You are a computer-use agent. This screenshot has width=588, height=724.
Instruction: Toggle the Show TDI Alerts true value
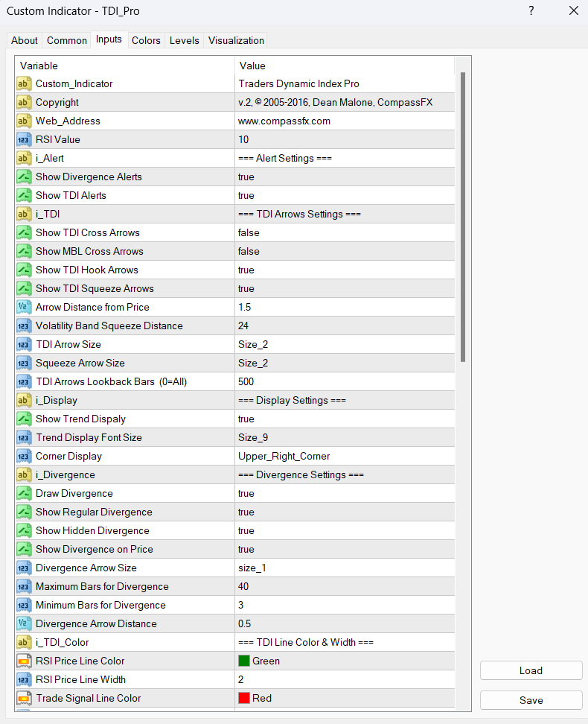point(246,195)
